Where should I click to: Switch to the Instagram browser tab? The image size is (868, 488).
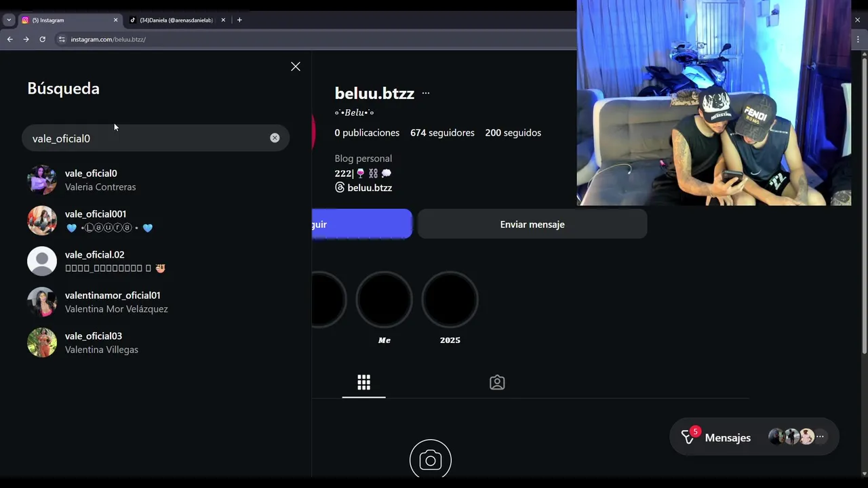68,20
